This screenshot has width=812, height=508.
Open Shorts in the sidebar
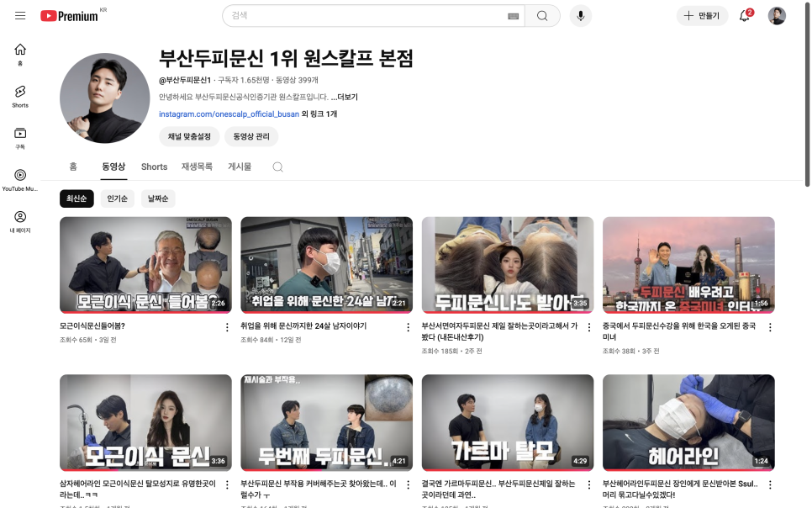(20, 97)
